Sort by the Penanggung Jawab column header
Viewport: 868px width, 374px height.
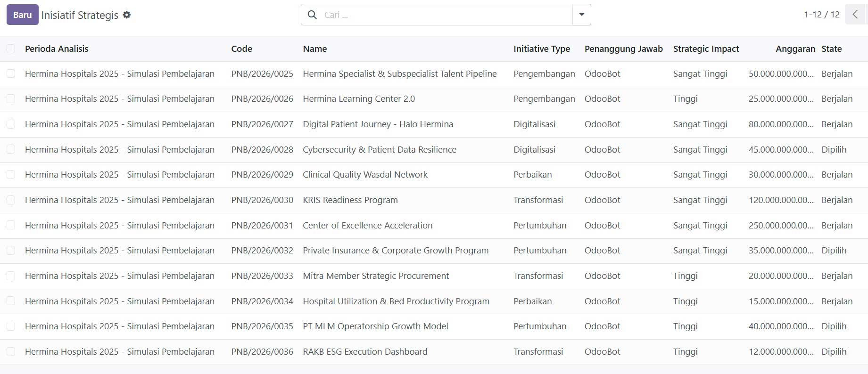[x=624, y=49]
